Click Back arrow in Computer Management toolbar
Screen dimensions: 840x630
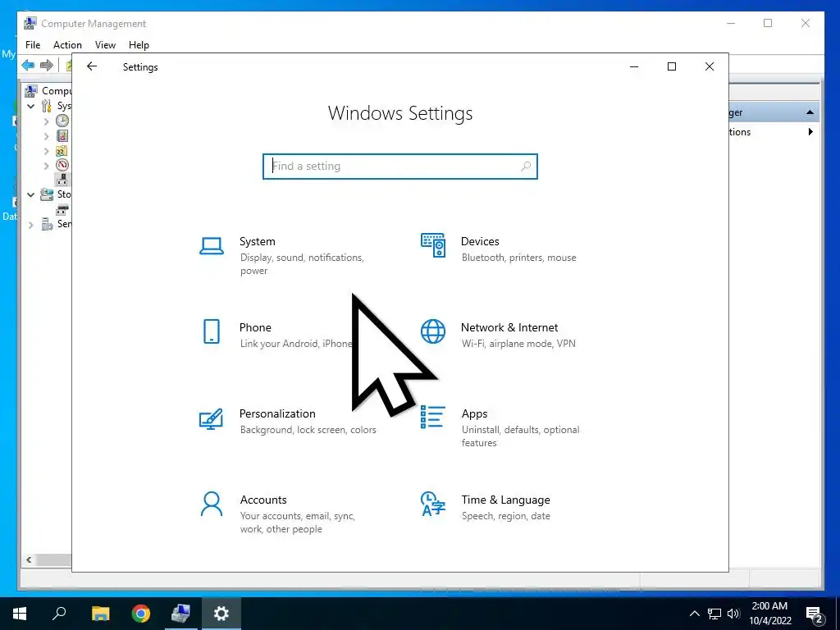point(28,66)
